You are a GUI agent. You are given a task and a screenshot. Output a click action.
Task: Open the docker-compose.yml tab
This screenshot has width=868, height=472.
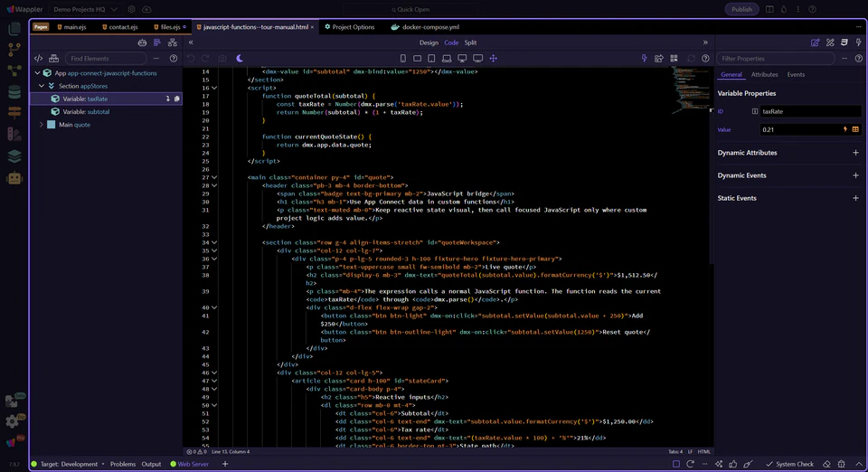425,26
